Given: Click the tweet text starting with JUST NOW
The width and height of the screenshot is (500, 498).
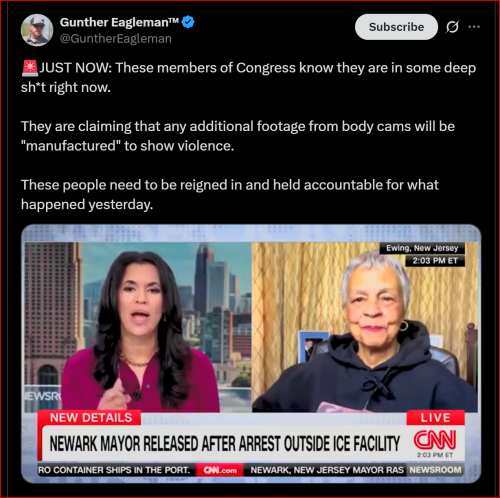Looking at the screenshot, I should [248, 77].
